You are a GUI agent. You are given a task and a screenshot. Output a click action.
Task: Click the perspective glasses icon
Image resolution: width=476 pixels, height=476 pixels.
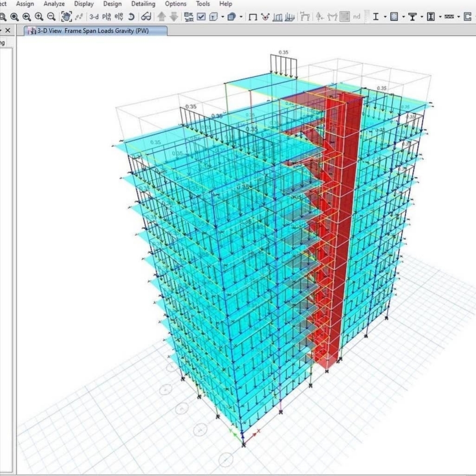click(x=146, y=17)
